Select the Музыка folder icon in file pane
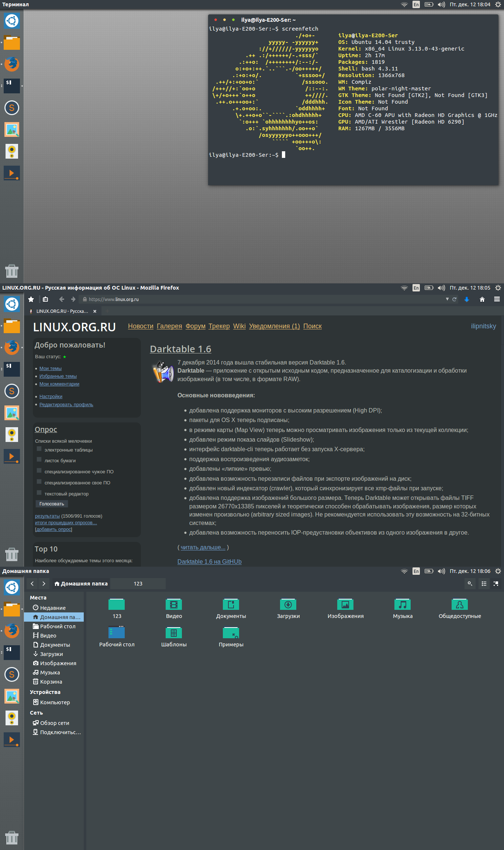This screenshot has height=850, width=504. click(x=403, y=604)
